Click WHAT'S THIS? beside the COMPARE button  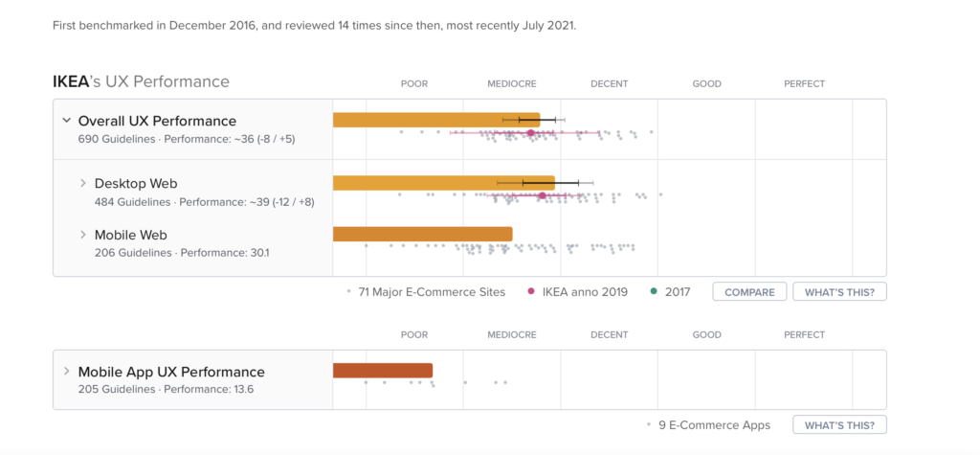[x=839, y=291]
